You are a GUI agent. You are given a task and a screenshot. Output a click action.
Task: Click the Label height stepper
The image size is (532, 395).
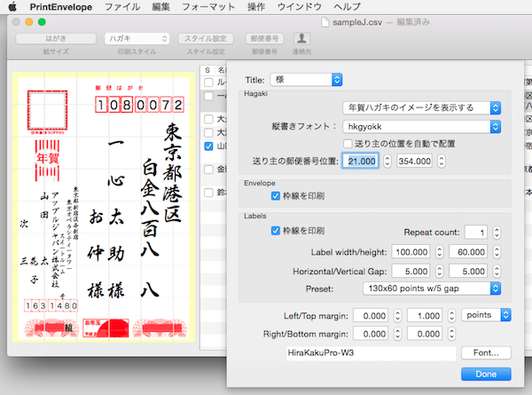coord(497,252)
